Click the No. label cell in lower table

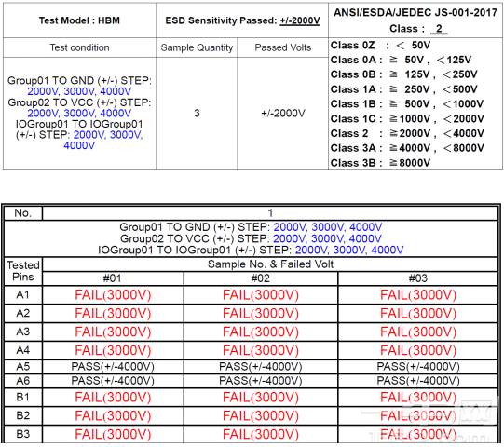point(23,212)
